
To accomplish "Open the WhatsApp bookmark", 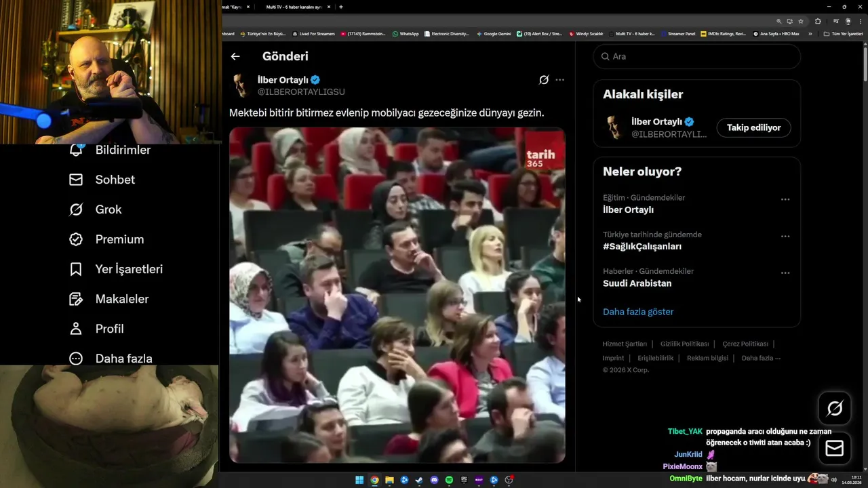I will pos(406,33).
